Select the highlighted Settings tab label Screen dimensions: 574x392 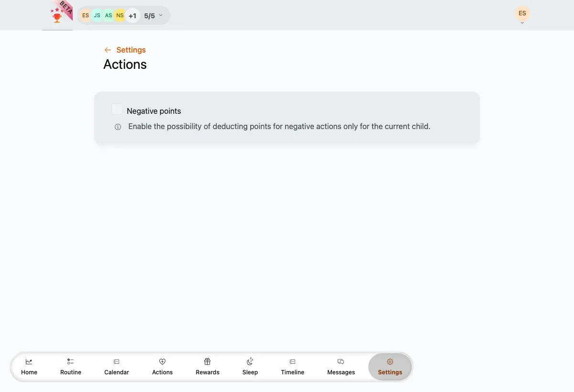coord(390,372)
